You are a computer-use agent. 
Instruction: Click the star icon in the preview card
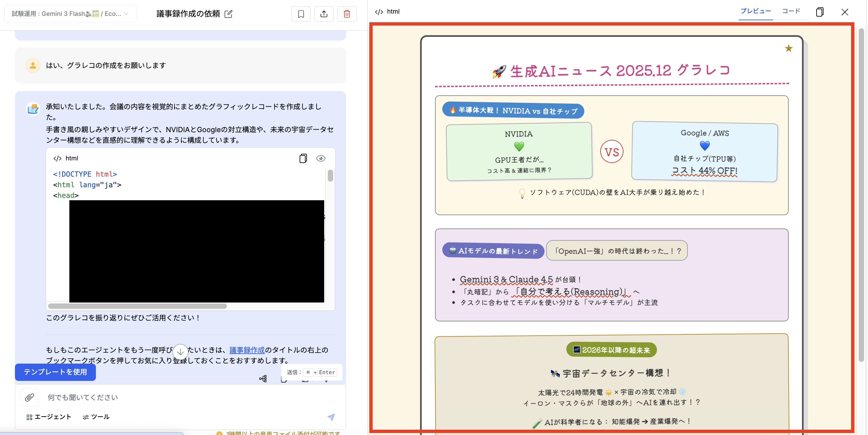(788, 48)
